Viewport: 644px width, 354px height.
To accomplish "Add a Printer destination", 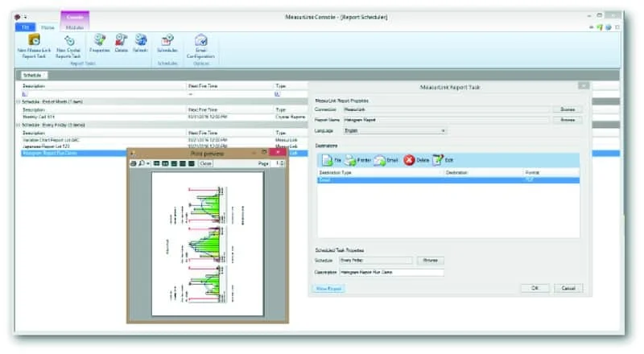I will (x=357, y=160).
